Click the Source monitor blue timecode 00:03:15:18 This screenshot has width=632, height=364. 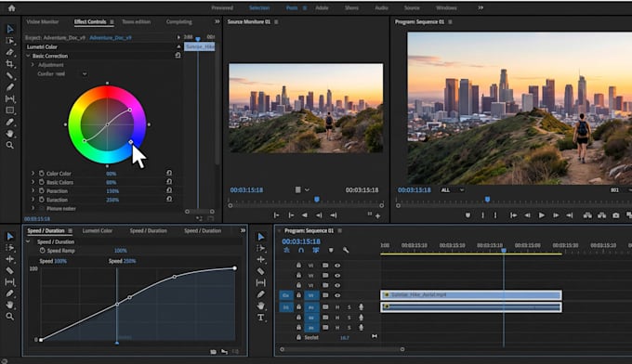point(246,189)
